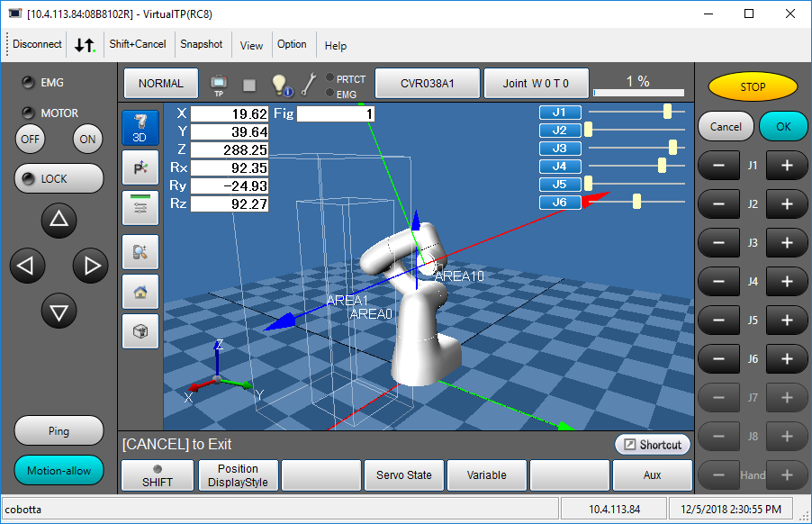Screen dimensions: 812x524
Task: Turn the motor ON
Action: 87,140
